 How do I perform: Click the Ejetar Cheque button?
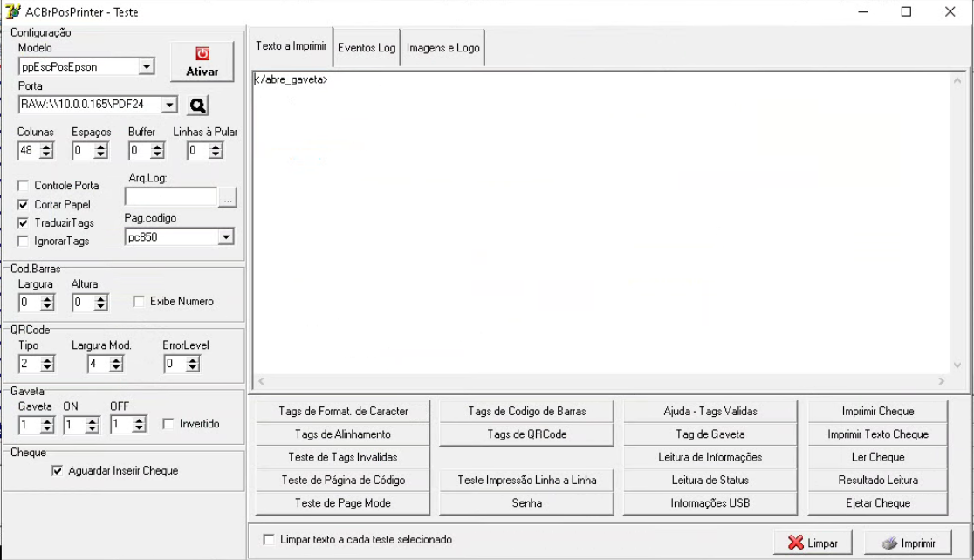(878, 503)
